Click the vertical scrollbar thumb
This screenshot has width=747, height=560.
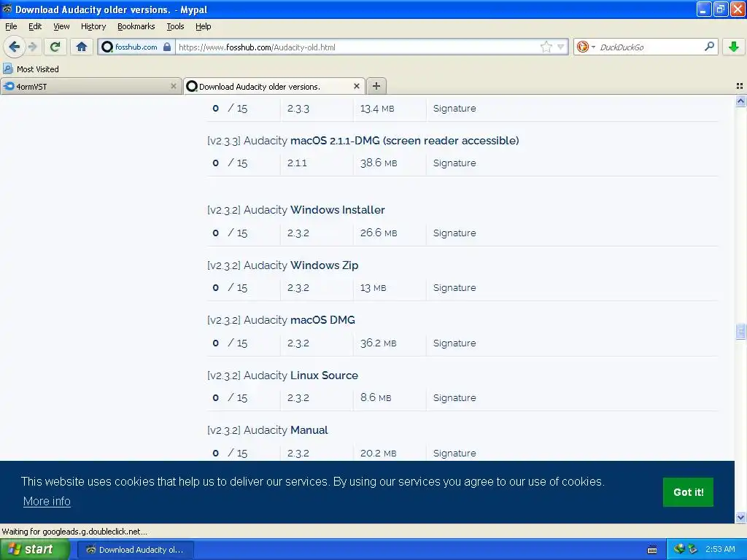click(x=740, y=332)
